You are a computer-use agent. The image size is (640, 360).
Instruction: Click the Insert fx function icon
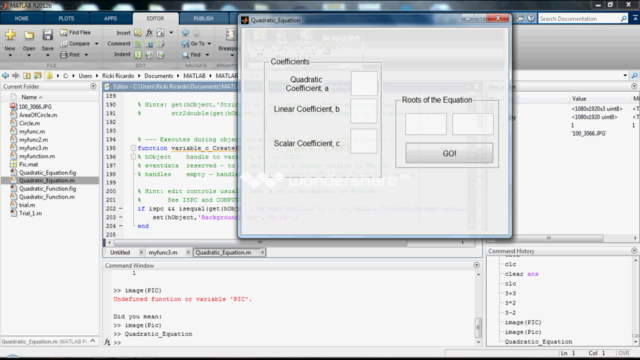pos(149,32)
